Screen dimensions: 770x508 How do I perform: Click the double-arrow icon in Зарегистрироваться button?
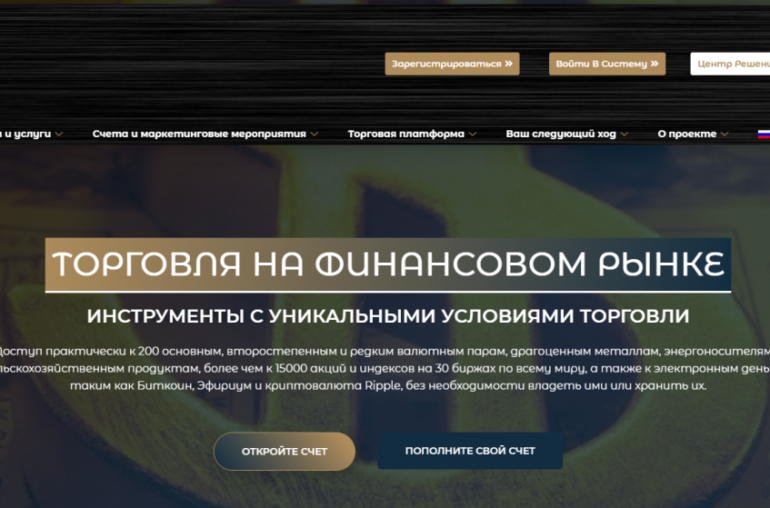[508, 63]
